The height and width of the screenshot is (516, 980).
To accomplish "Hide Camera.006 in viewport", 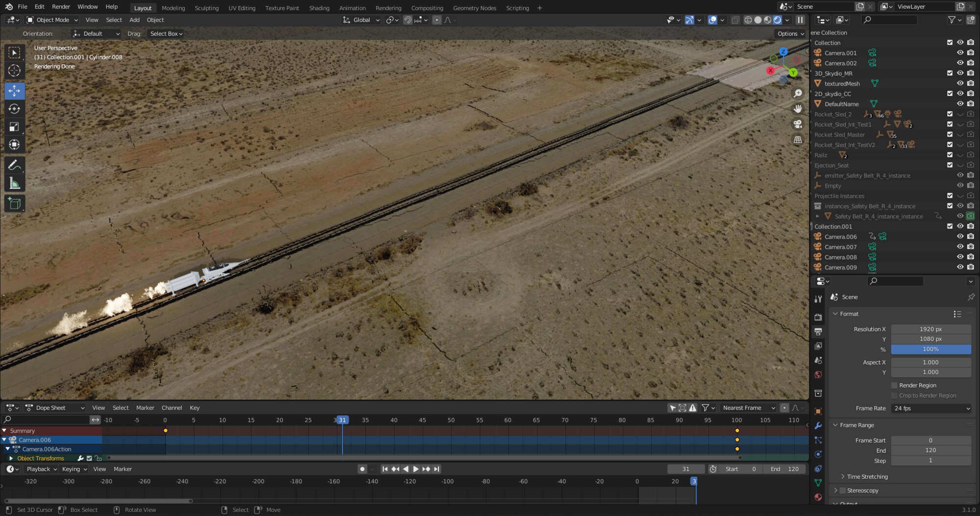I will click(960, 237).
